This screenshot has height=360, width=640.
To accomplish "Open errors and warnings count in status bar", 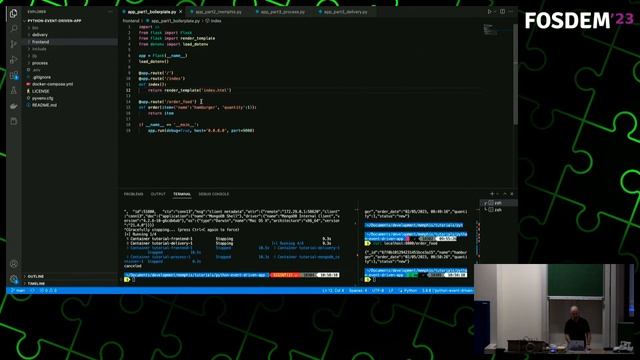I will (48, 291).
